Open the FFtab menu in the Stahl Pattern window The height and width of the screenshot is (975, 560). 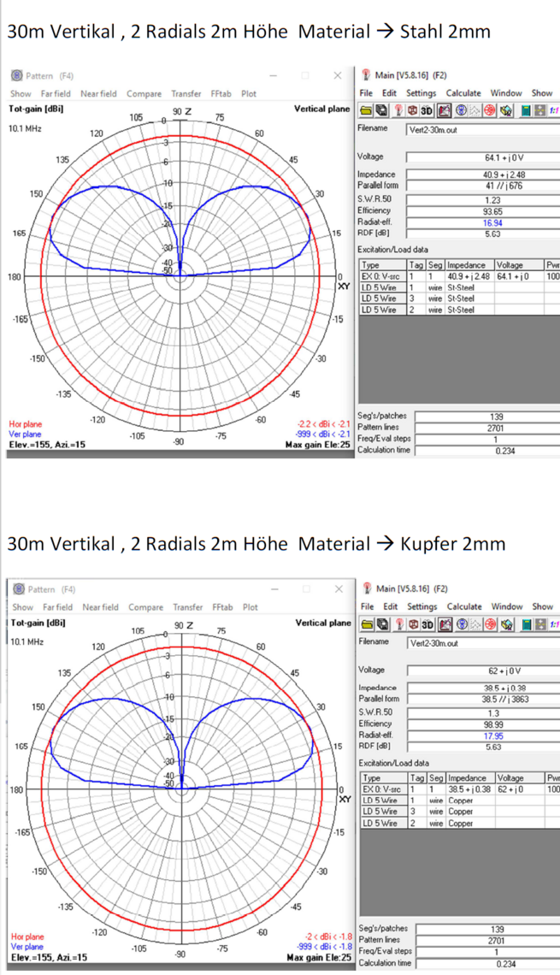tap(221, 93)
